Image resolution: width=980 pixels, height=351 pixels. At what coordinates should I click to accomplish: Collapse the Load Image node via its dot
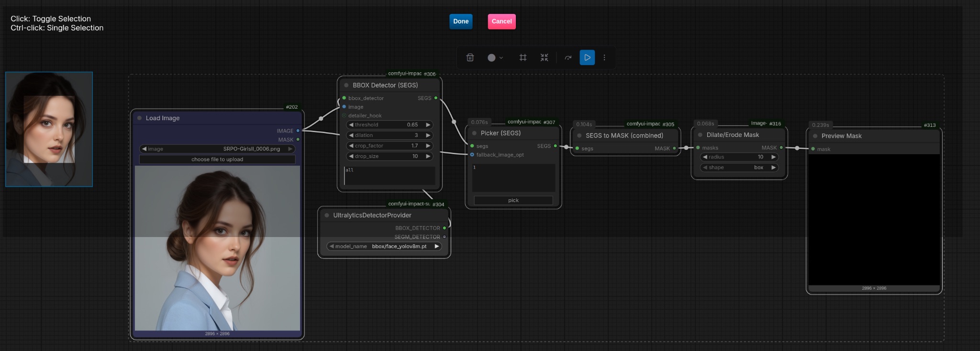(x=140, y=118)
